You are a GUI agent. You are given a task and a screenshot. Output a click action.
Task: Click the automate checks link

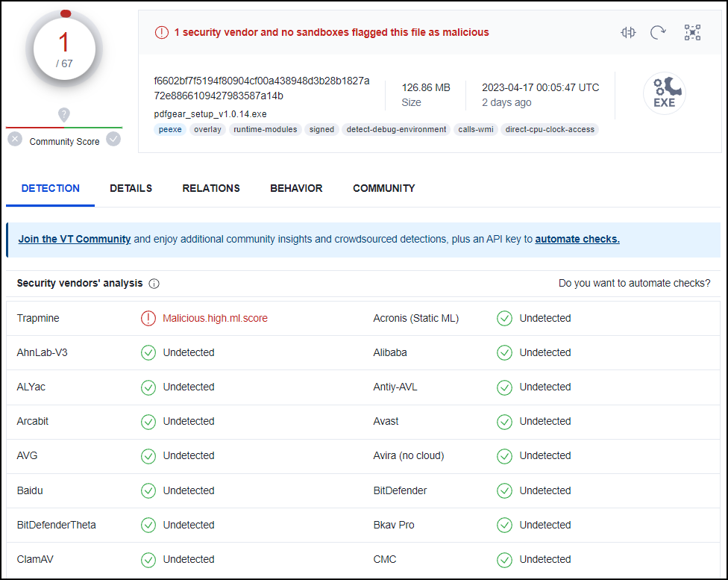[x=577, y=239]
